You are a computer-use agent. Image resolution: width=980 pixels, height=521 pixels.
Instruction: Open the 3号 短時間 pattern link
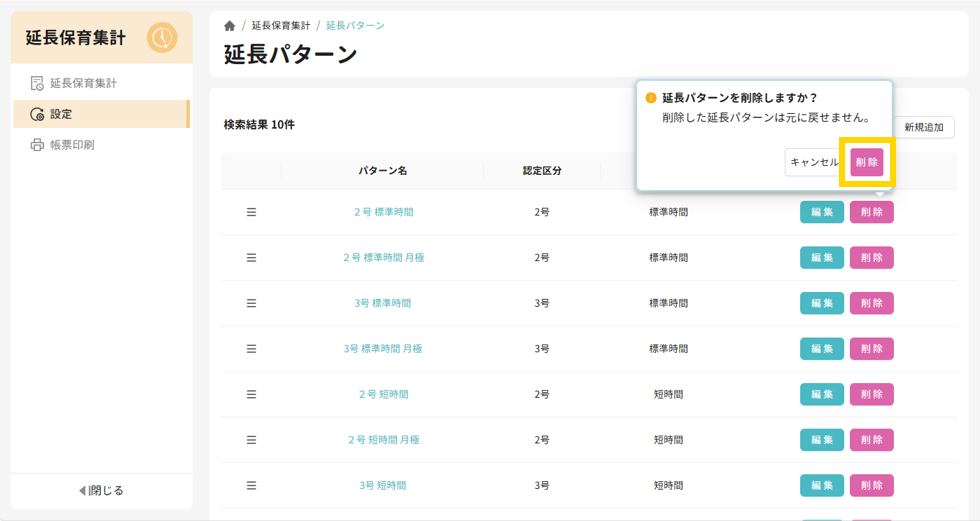pyautogui.click(x=383, y=486)
